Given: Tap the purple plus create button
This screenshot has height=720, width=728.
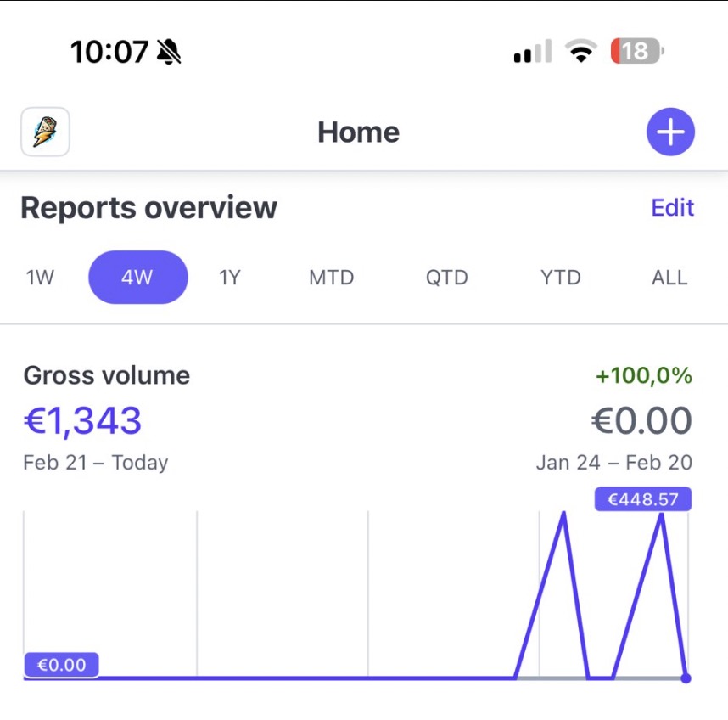Looking at the screenshot, I should [x=670, y=132].
